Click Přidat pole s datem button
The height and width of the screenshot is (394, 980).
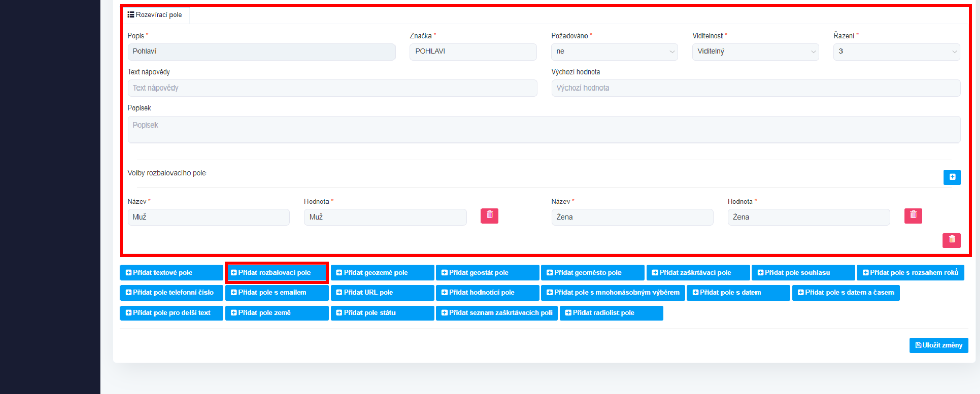[x=738, y=293]
